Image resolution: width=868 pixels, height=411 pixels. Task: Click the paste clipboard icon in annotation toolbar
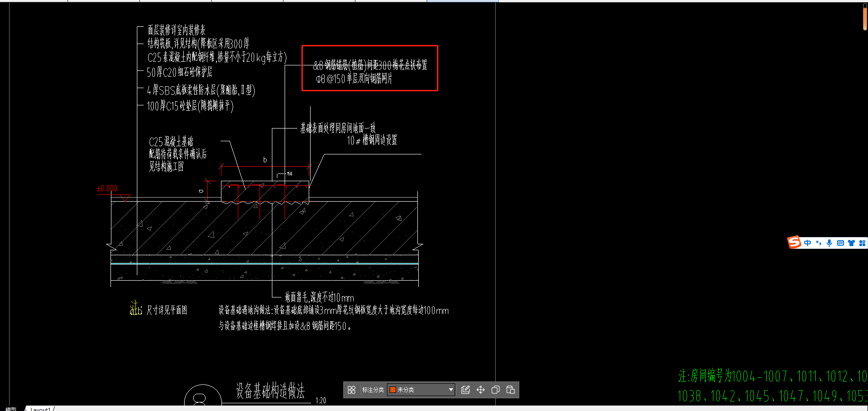click(x=511, y=390)
